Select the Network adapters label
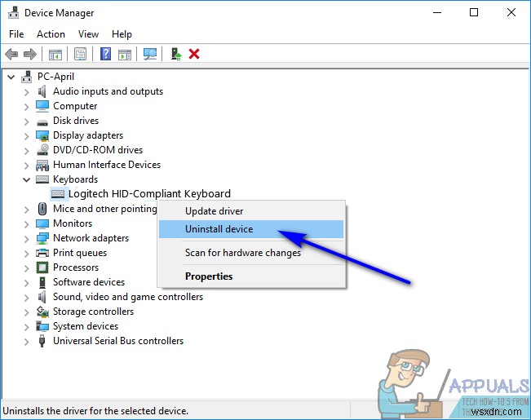The image size is (531, 420). 91,238
